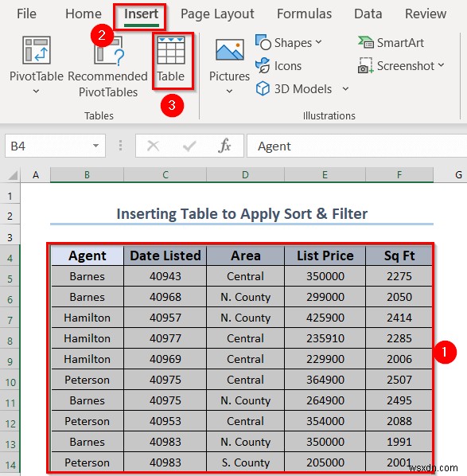Select the Hamilton cell in row 7
The height and width of the screenshot is (476, 467).
(x=88, y=318)
